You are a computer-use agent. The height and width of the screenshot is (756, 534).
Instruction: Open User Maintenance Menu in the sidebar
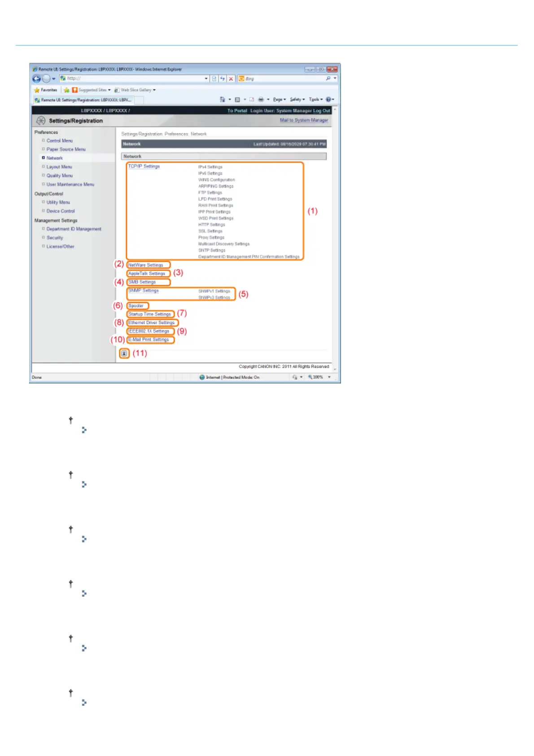70,185
